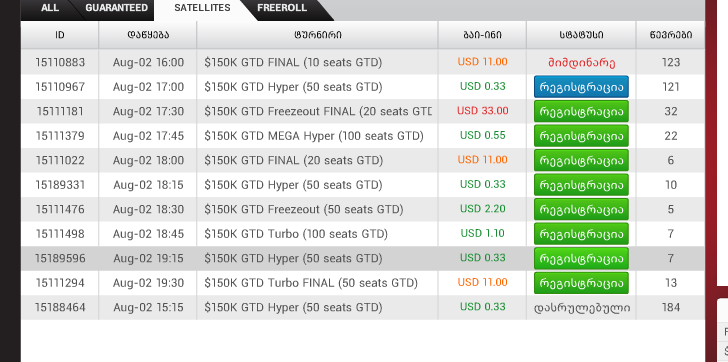Image resolution: width=728 pixels, height=362 pixels.
Task: Sort tournaments by ID column header
Action: (60, 35)
